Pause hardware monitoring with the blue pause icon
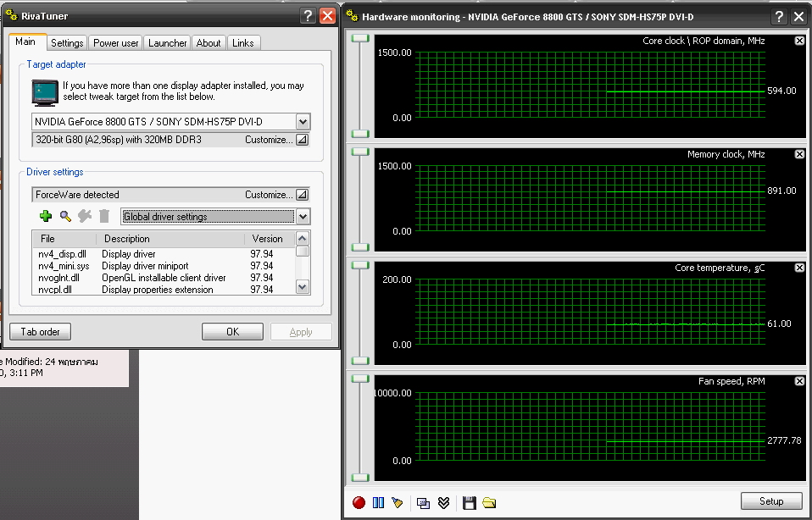Viewport: 812px width, 520px height. pyautogui.click(x=379, y=502)
